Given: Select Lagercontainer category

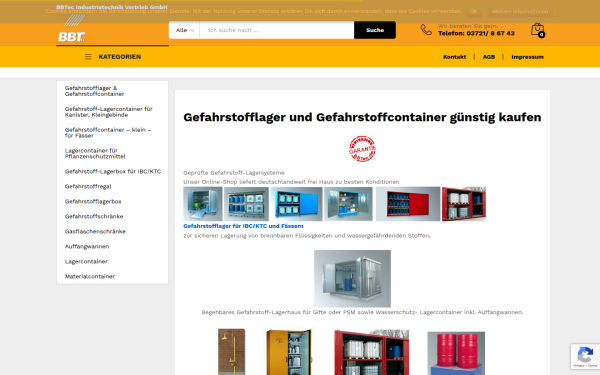Looking at the screenshot, I should pos(86,261).
